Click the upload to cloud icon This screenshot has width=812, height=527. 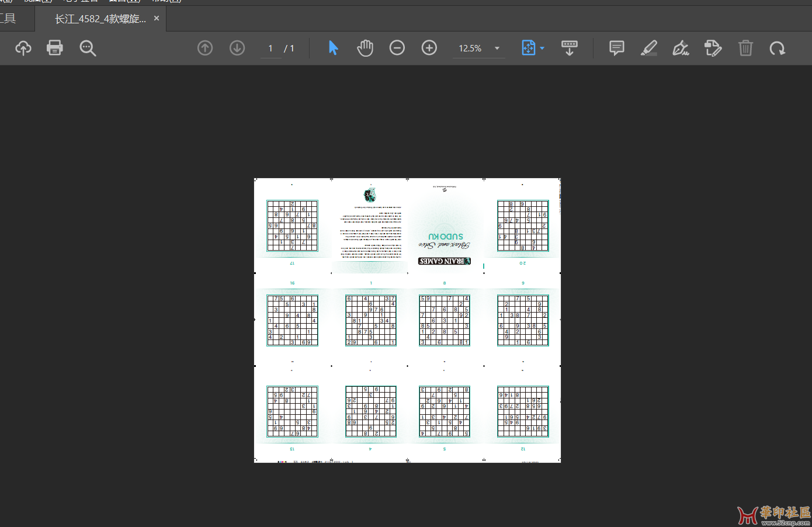click(23, 48)
